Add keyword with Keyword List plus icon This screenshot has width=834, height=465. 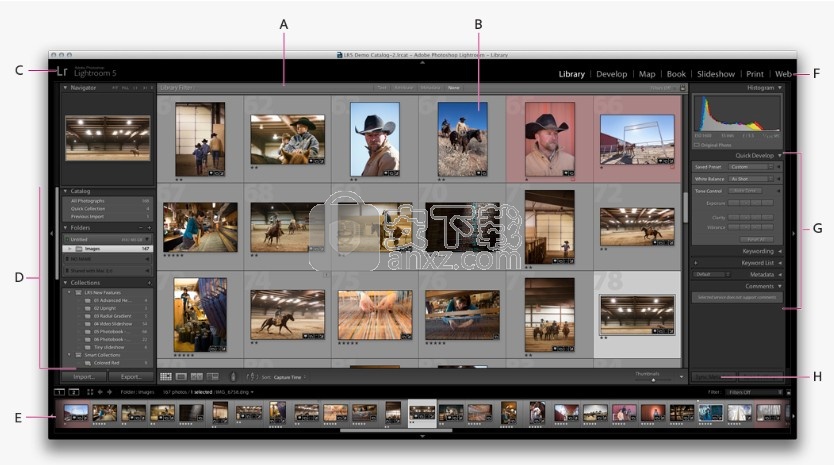(x=696, y=263)
